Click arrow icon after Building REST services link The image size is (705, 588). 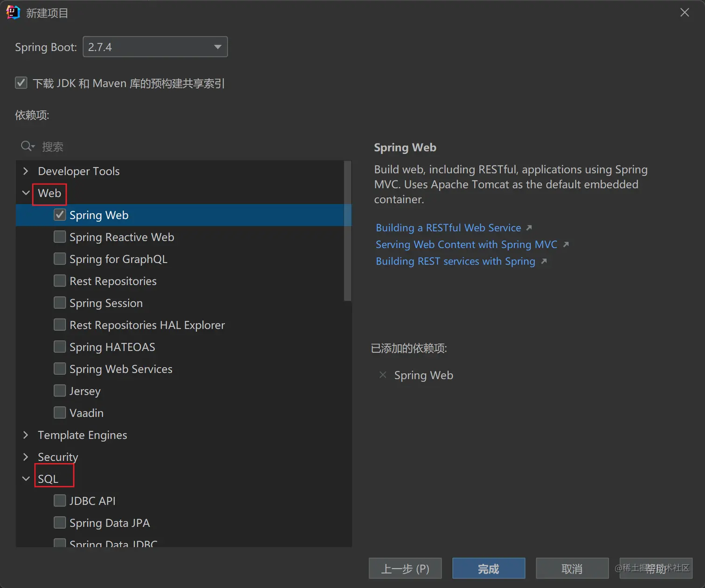(x=544, y=261)
